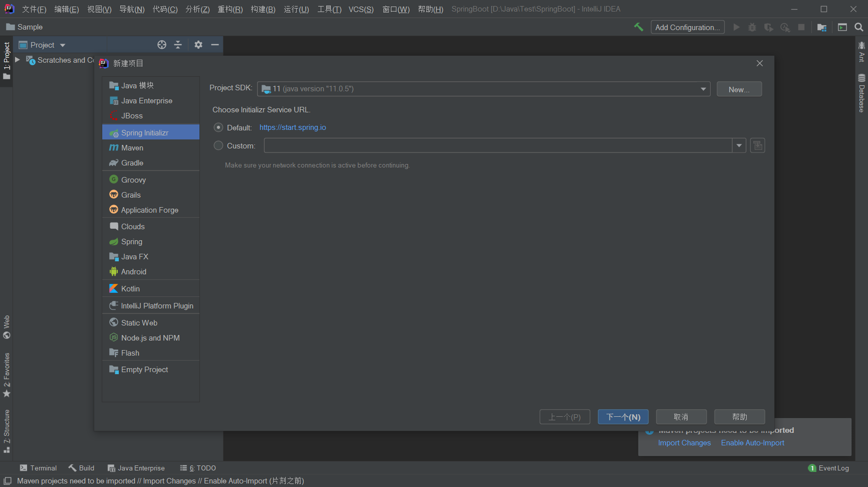Click 取消 button in dialog

pyautogui.click(x=682, y=417)
